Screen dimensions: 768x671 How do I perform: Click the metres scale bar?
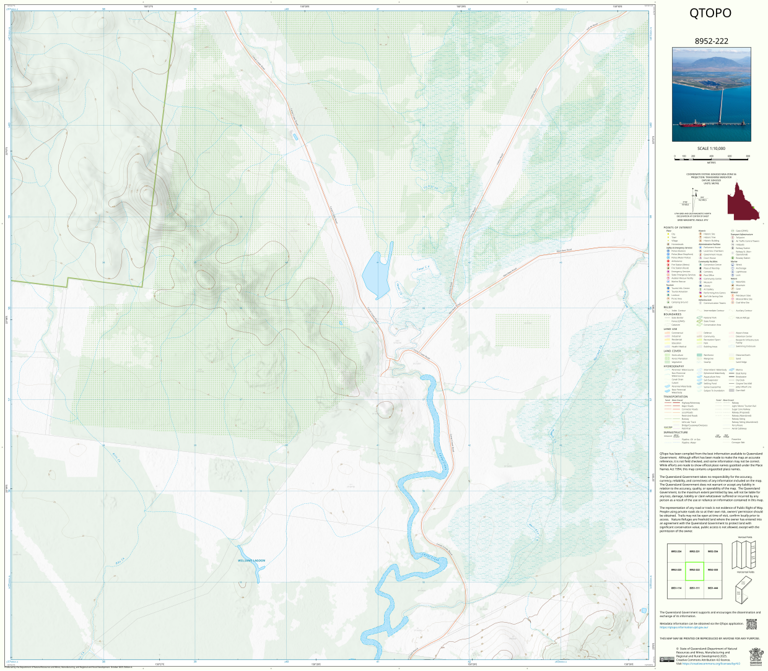click(711, 157)
